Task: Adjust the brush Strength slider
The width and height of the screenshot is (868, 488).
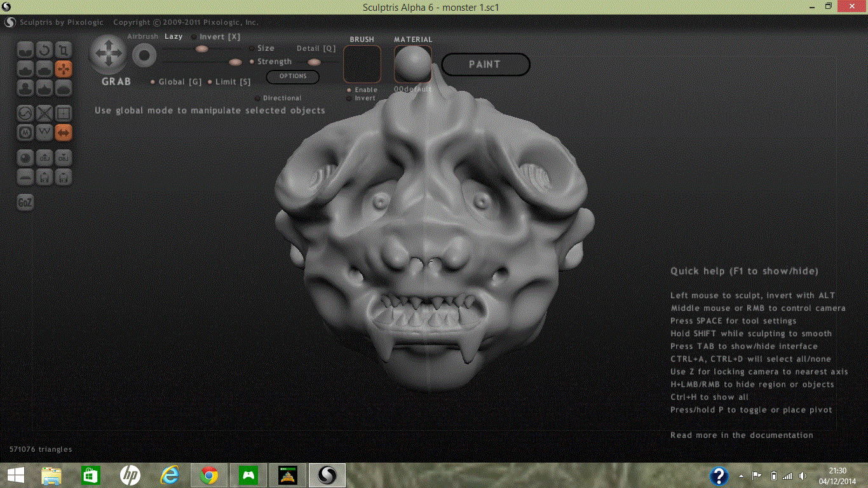Action: click(x=235, y=62)
